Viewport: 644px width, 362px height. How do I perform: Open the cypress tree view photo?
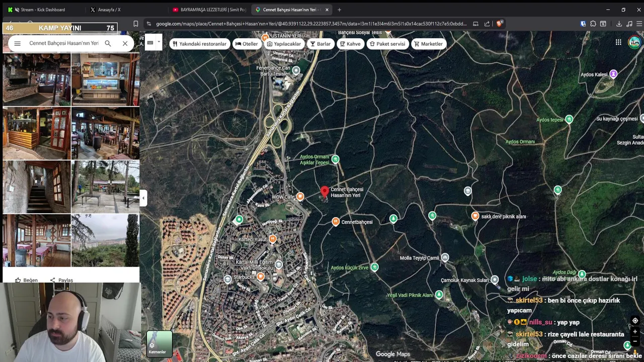105,240
